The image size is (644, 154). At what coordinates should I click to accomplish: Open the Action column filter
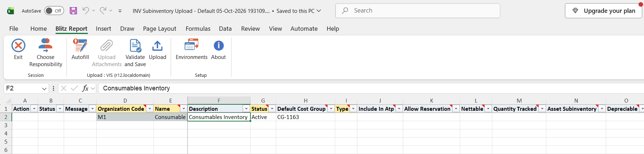coord(34,109)
